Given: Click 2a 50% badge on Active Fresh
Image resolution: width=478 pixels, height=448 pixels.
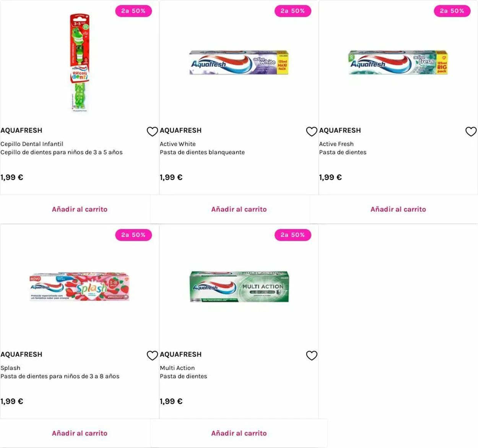Looking at the screenshot, I should click(452, 11).
